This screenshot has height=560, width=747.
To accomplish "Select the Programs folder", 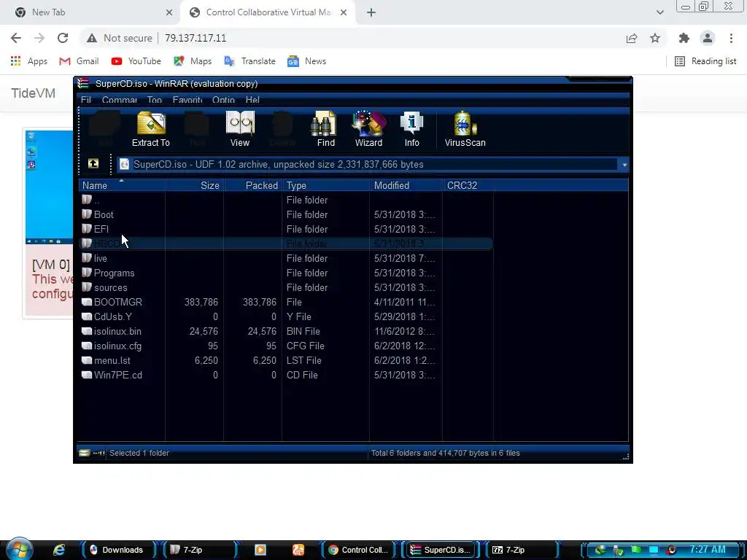I will click(286, 273).
